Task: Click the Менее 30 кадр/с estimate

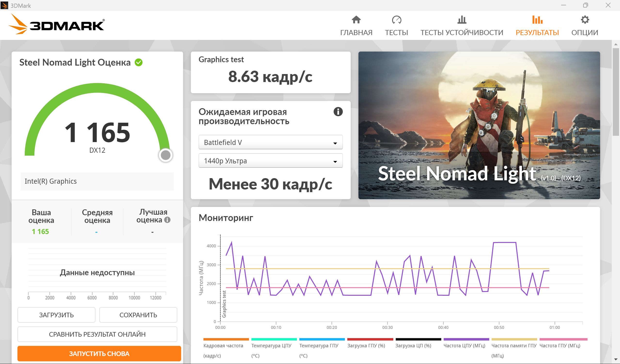Action: [270, 184]
